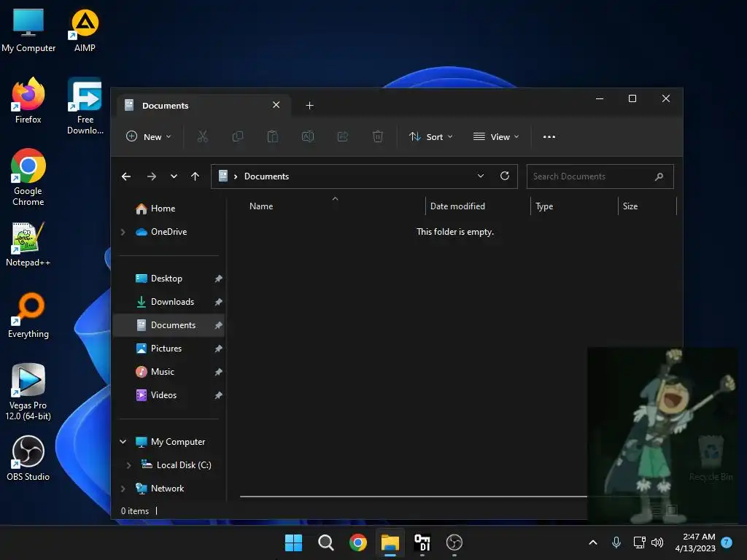Click the Share icon in toolbar
The image size is (747, 560).
[343, 136]
